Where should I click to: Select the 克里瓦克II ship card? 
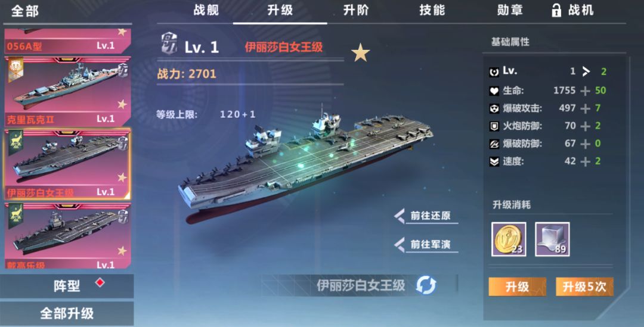[67, 91]
